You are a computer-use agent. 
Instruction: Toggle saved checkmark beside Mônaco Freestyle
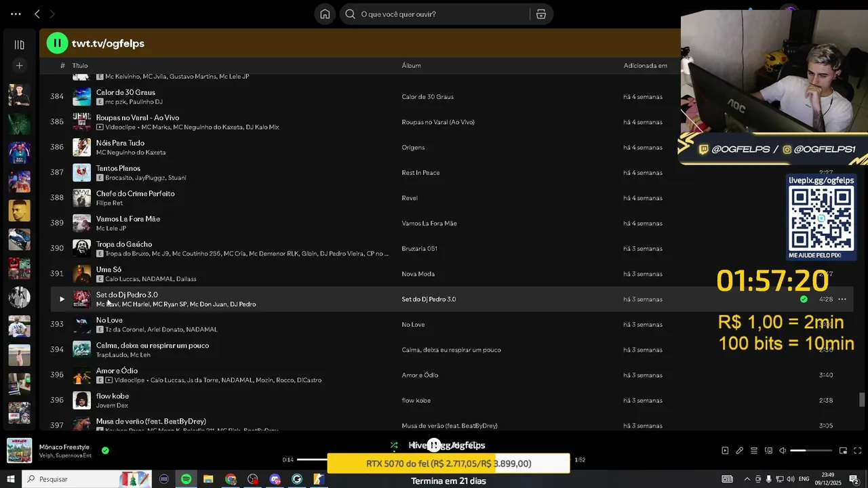point(105,450)
